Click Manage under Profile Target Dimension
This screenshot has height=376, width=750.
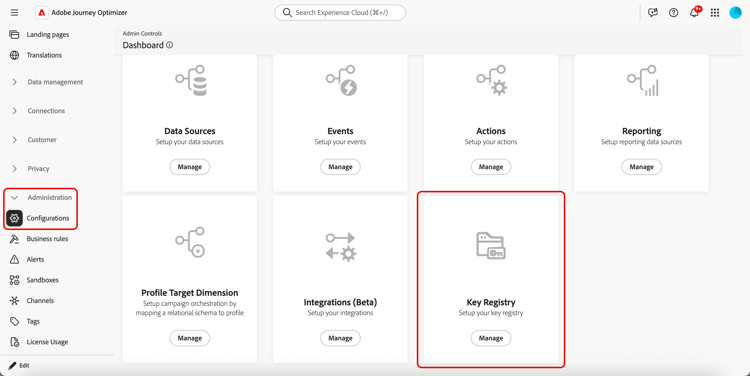[x=190, y=338]
